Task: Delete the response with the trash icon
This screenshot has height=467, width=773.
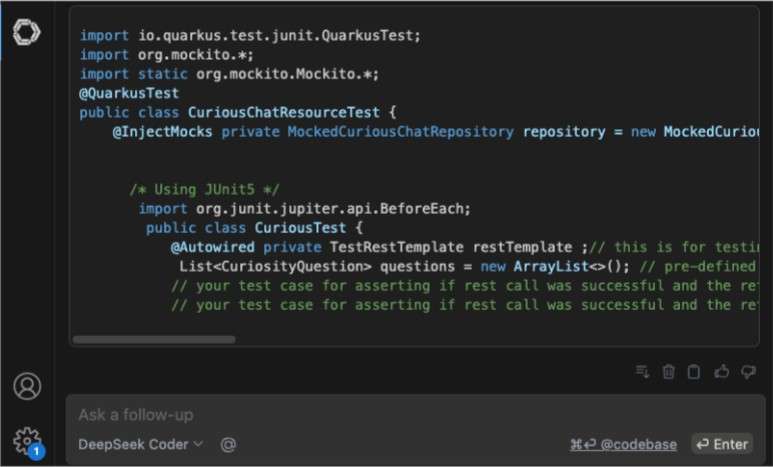Action: pos(668,371)
